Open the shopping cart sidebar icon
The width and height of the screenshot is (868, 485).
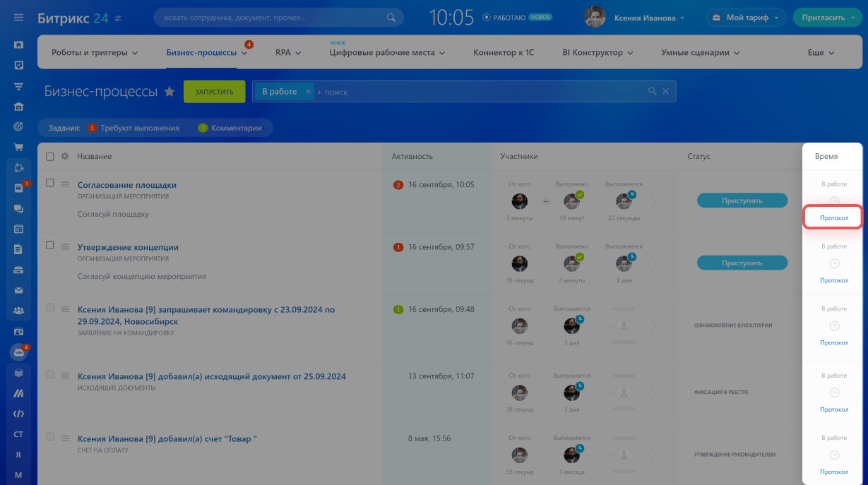click(x=18, y=148)
